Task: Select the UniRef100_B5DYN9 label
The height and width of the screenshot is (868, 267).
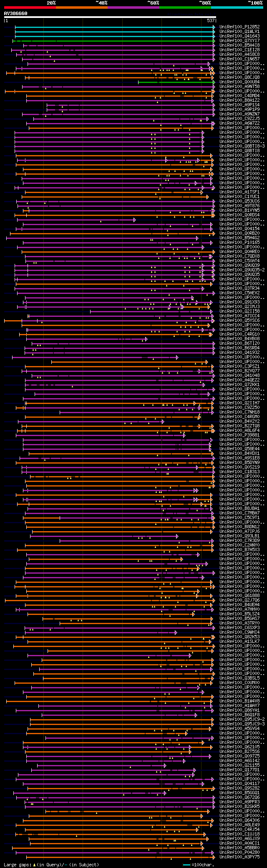Action: coord(239,462)
